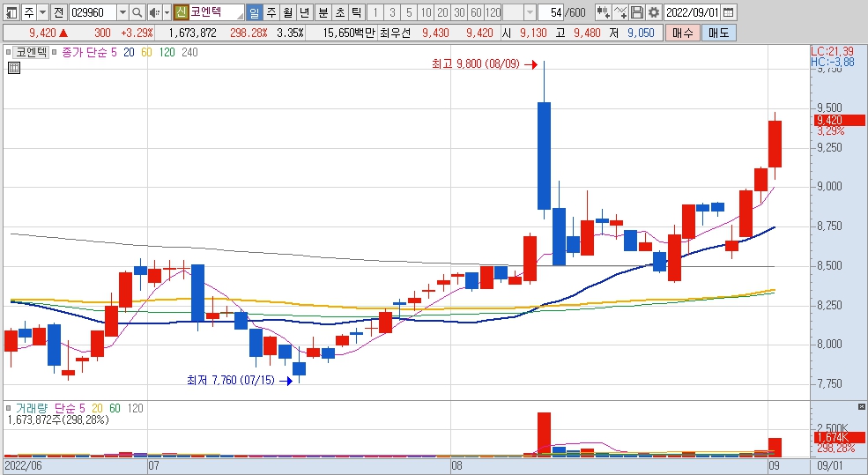Select the 주 weekly chart period

[271, 12]
